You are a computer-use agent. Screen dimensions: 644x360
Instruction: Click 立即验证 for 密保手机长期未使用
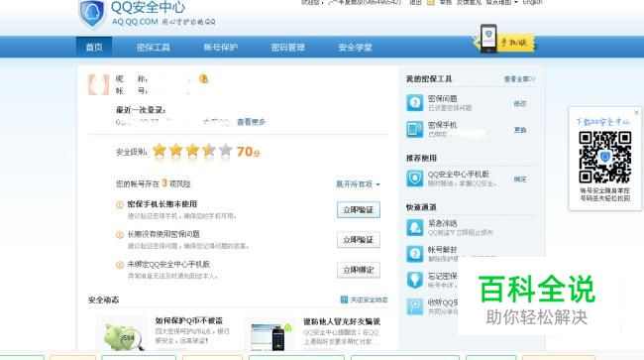click(x=359, y=209)
